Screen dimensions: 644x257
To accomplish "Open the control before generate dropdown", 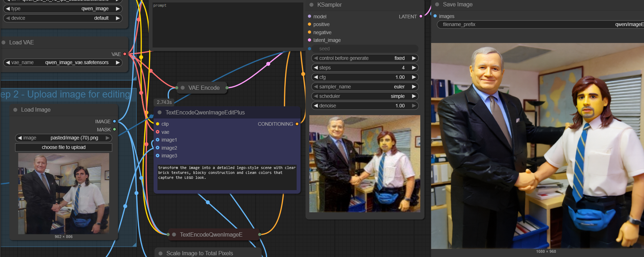I will pyautogui.click(x=365, y=58).
